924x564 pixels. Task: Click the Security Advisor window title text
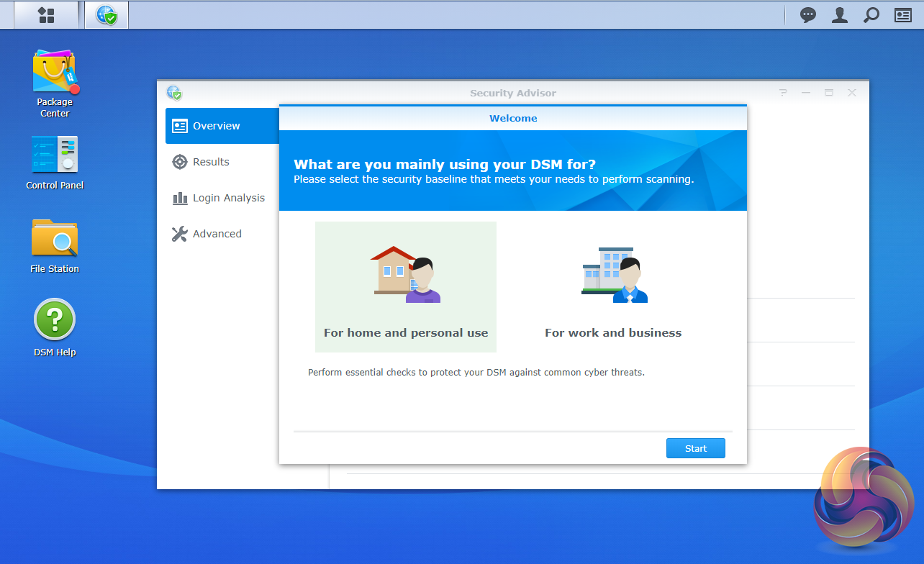pyautogui.click(x=513, y=93)
